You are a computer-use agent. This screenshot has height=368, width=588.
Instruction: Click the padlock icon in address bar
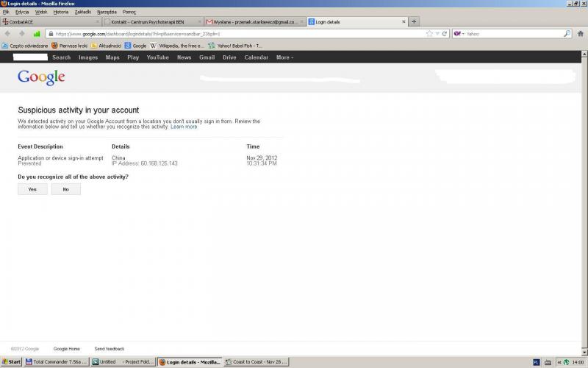(51, 34)
